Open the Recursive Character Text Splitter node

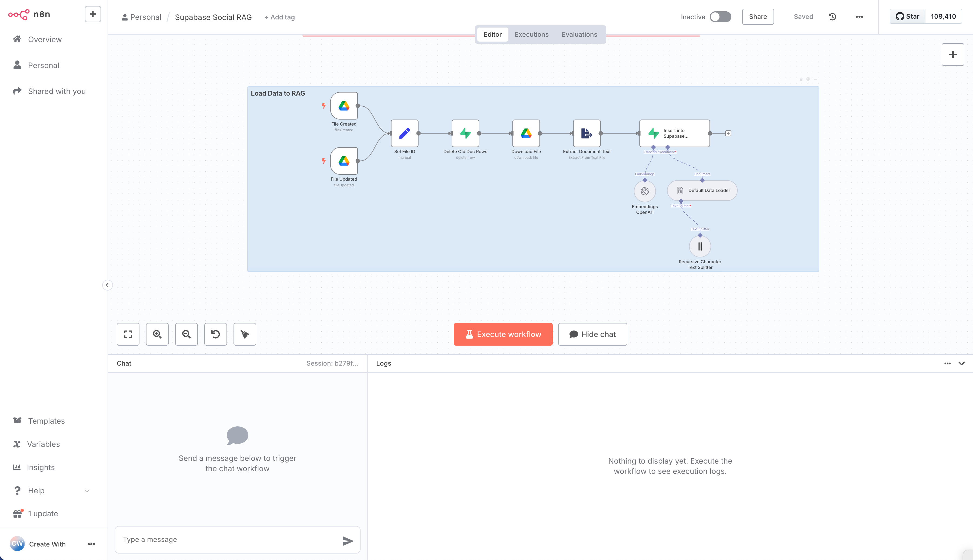[700, 246]
